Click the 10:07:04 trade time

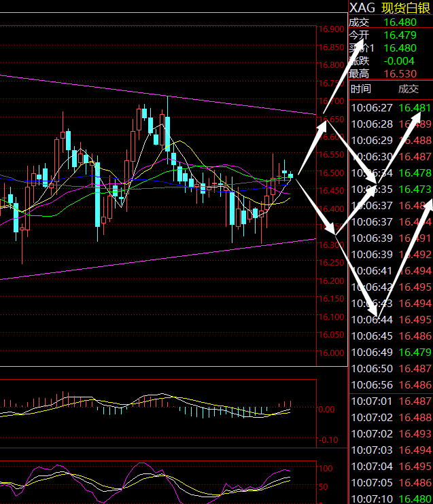(372, 467)
